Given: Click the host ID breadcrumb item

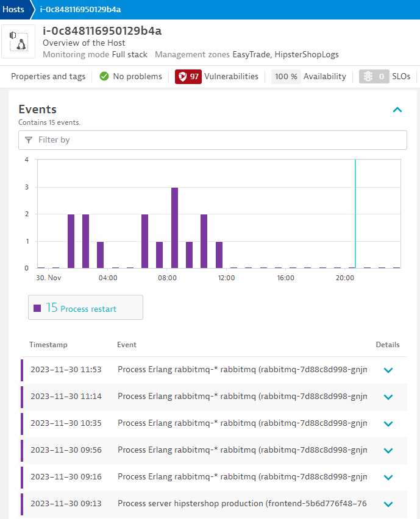Looking at the screenshot, I should coord(80,9).
